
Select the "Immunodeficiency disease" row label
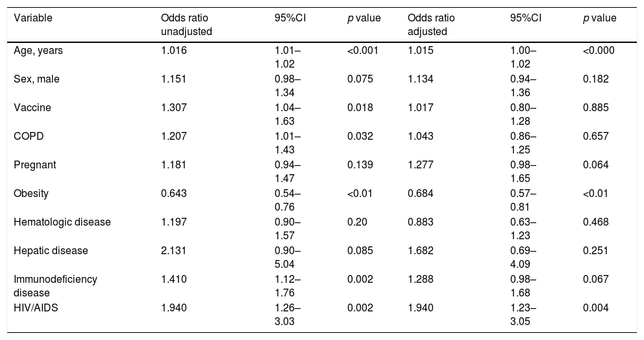(55, 285)
